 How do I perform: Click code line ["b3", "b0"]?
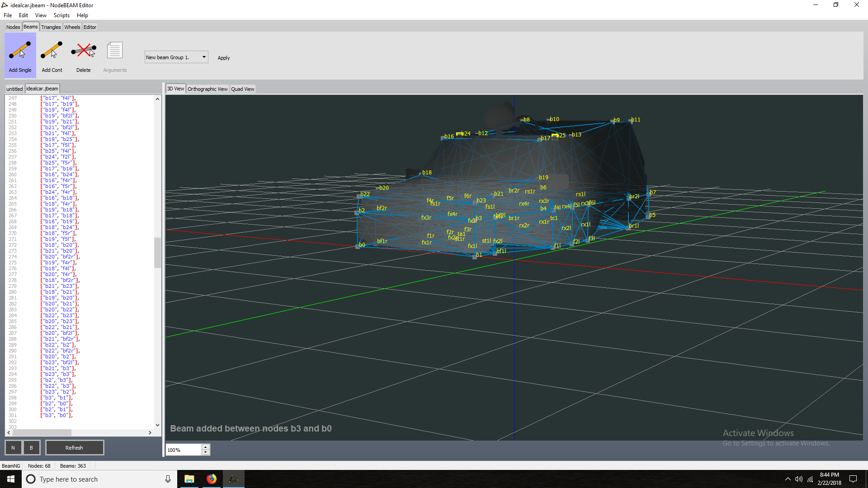pyautogui.click(x=57, y=415)
